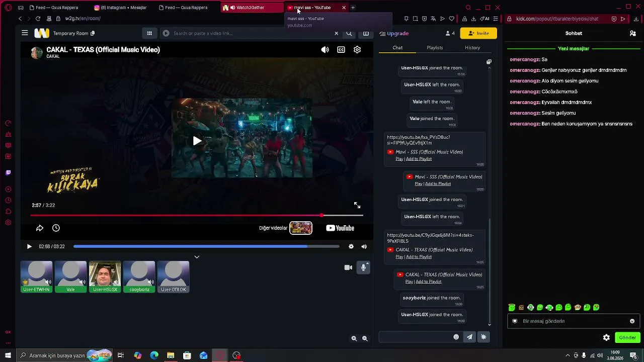Open the Kick chat emoji picker

632,321
